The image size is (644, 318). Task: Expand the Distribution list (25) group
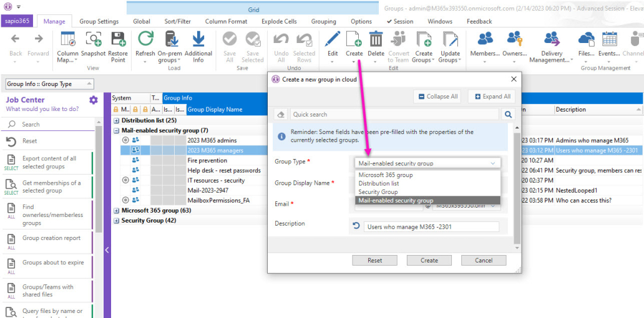click(117, 121)
